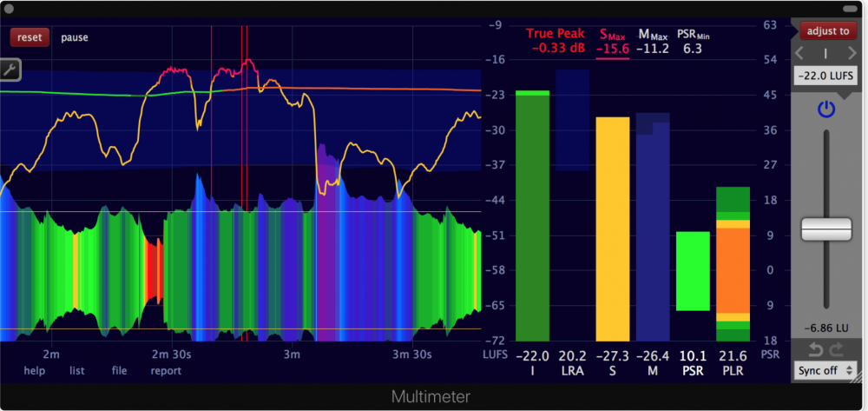Click the M Max -11.2 readout
Viewport: 868px width, 411px height.
tap(652, 41)
